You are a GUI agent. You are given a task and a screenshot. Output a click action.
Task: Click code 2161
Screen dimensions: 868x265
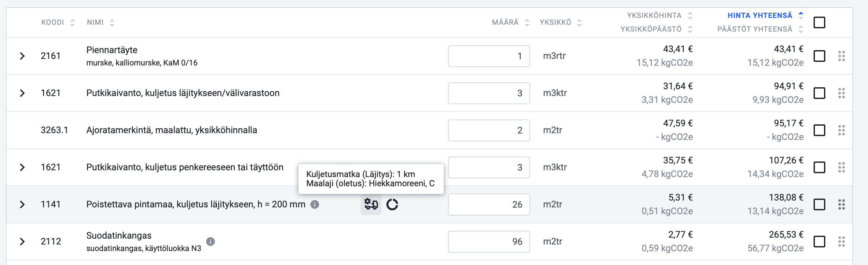(51, 56)
